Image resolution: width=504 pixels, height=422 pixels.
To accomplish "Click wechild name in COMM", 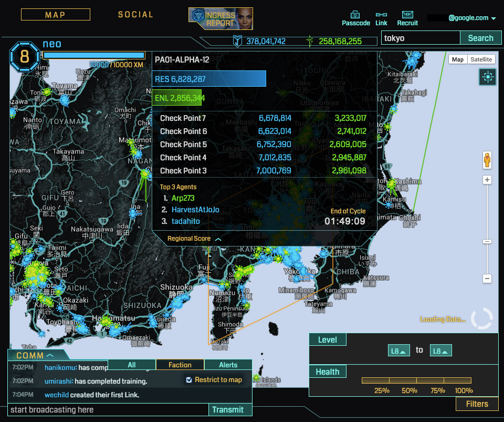I will (x=57, y=395).
